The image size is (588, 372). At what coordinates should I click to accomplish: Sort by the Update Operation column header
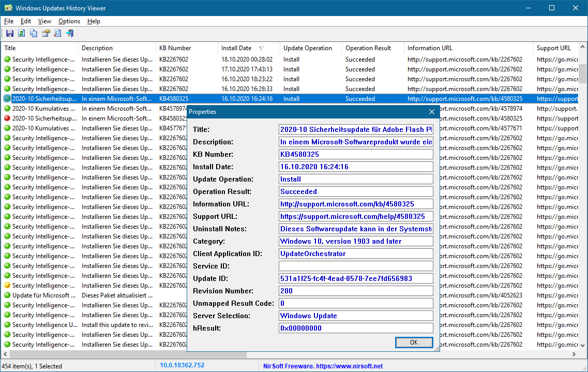click(x=311, y=48)
